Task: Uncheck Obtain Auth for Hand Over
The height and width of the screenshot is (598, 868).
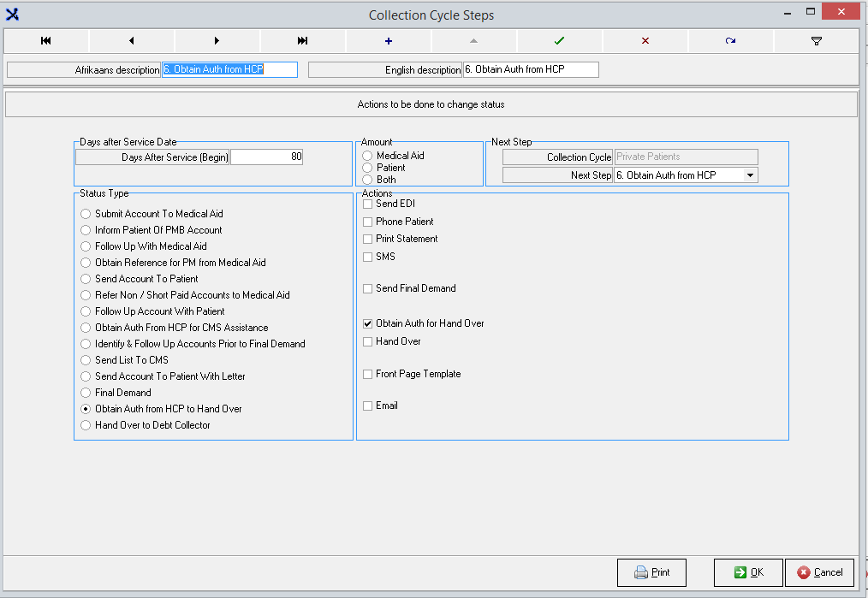Action: (368, 324)
